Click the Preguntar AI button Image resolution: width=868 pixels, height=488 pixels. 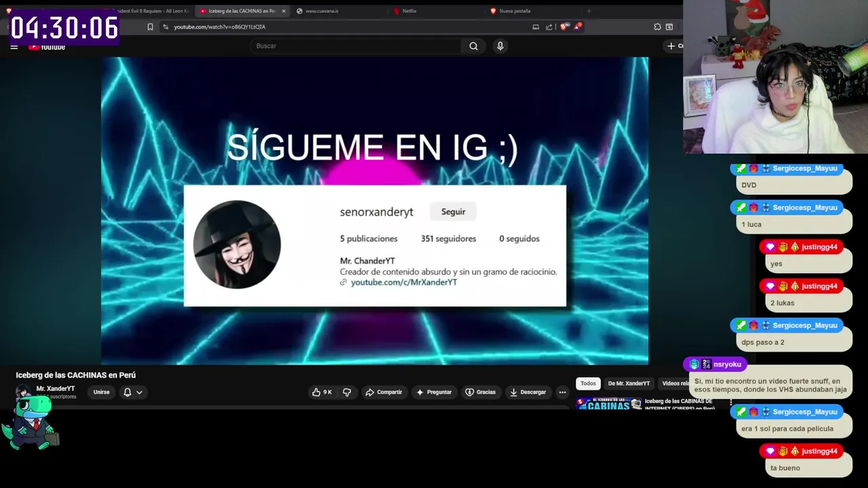(x=434, y=392)
